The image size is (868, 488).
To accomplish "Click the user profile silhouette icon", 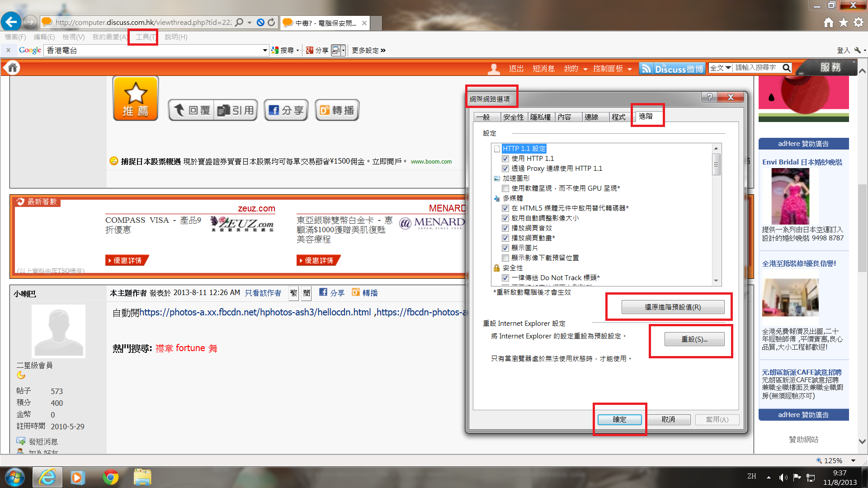I will [494, 69].
